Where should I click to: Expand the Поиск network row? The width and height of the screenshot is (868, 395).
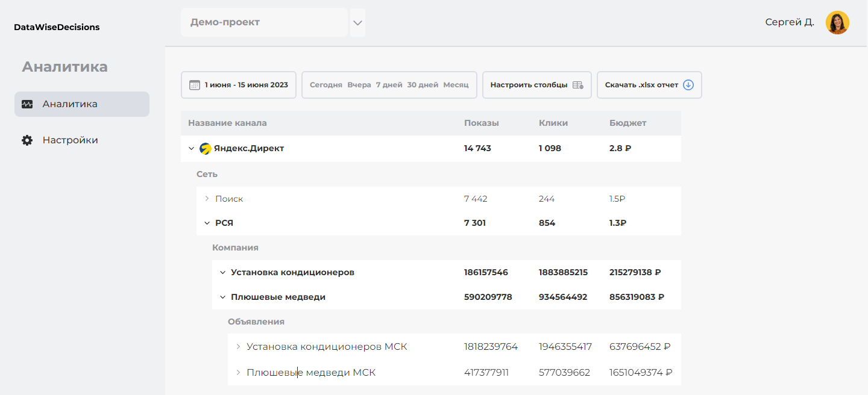[207, 199]
